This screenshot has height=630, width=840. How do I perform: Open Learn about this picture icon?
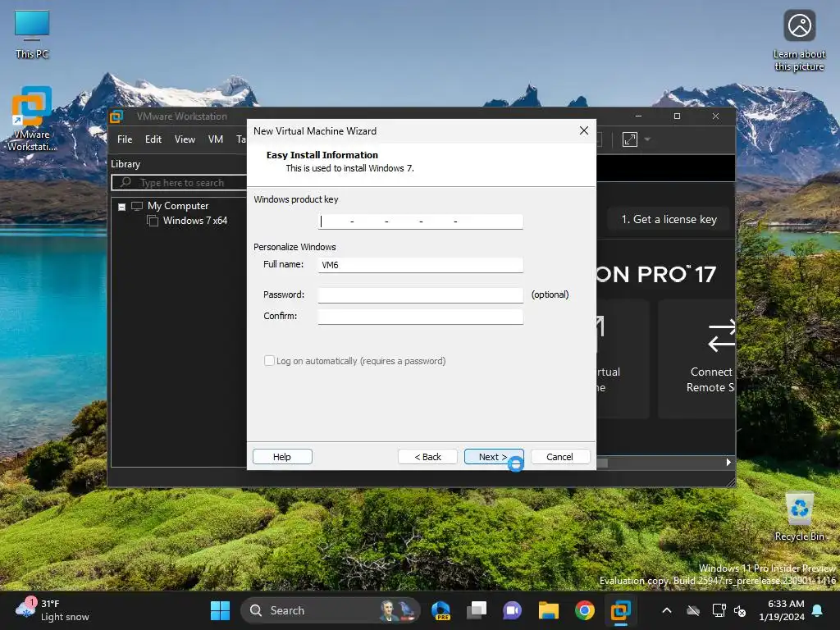[x=799, y=40]
